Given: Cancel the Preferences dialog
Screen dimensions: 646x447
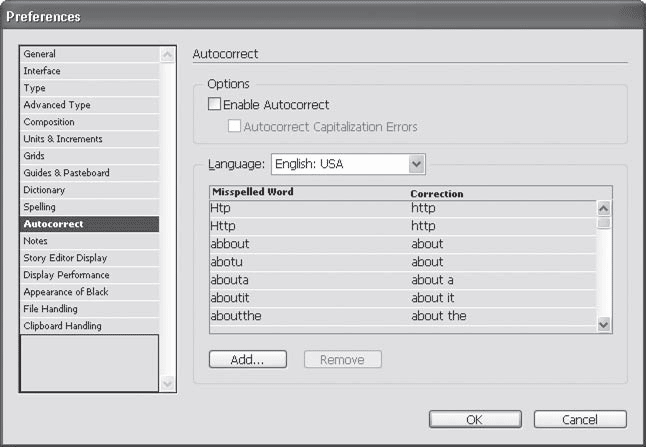Looking at the screenshot, I should click(x=580, y=419).
